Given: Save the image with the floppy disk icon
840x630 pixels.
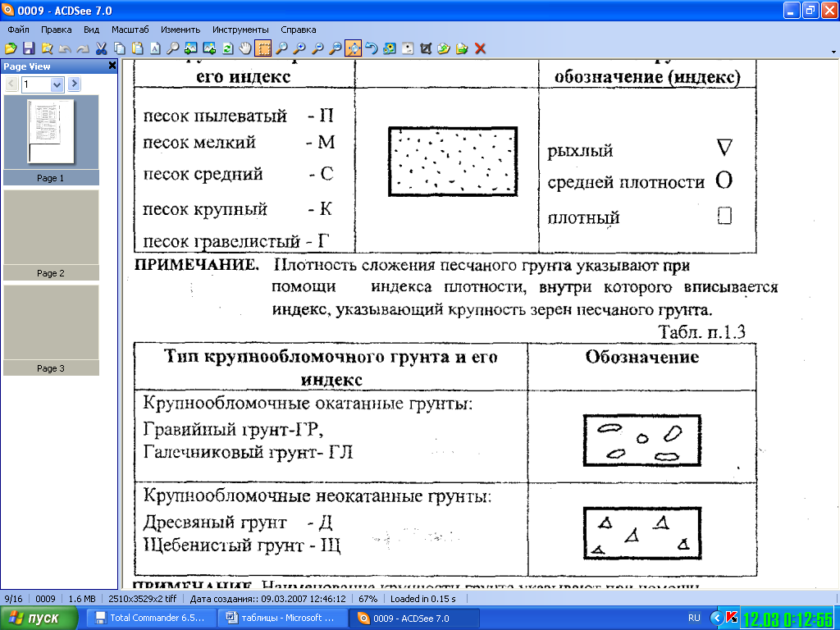Looking at the screenshot, I should click(29, 48).
